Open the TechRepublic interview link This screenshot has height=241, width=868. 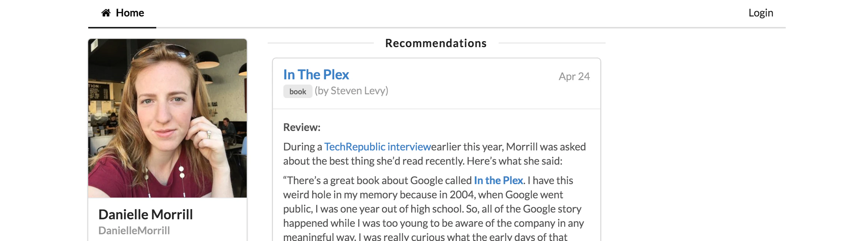click(378, 147)
